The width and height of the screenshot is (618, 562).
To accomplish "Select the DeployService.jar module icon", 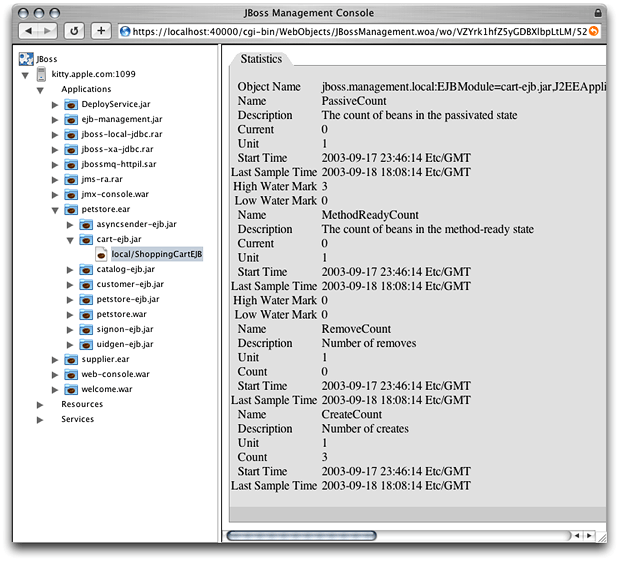I will pos(71,104).
